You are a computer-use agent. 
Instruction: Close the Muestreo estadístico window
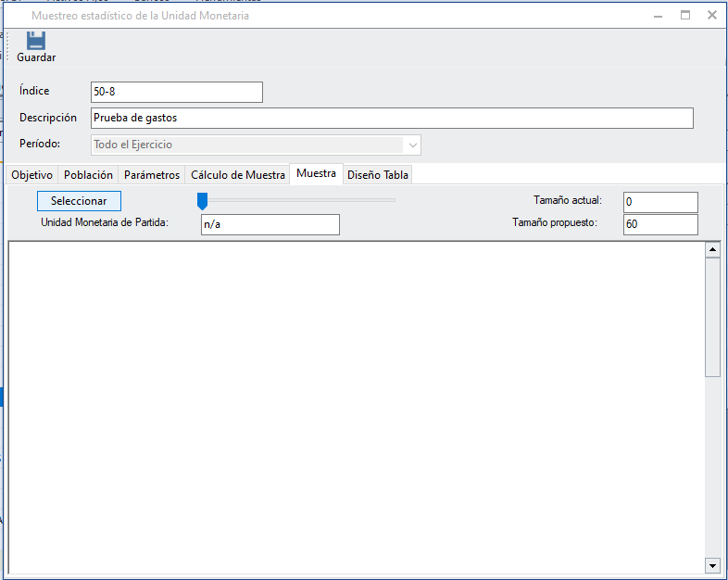click(712, 15)
